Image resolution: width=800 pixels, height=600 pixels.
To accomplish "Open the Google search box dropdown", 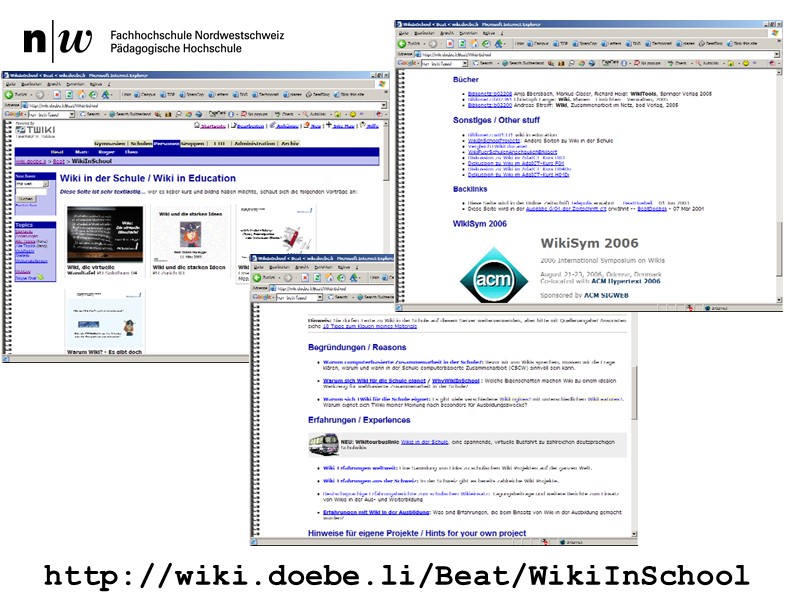I will point(71,111).
